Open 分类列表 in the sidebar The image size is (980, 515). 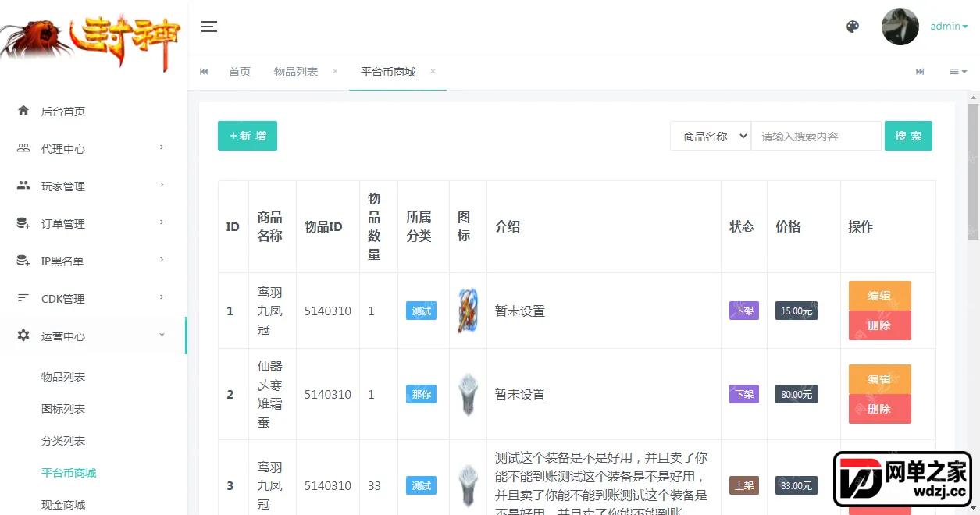click(x=63, y=441)
